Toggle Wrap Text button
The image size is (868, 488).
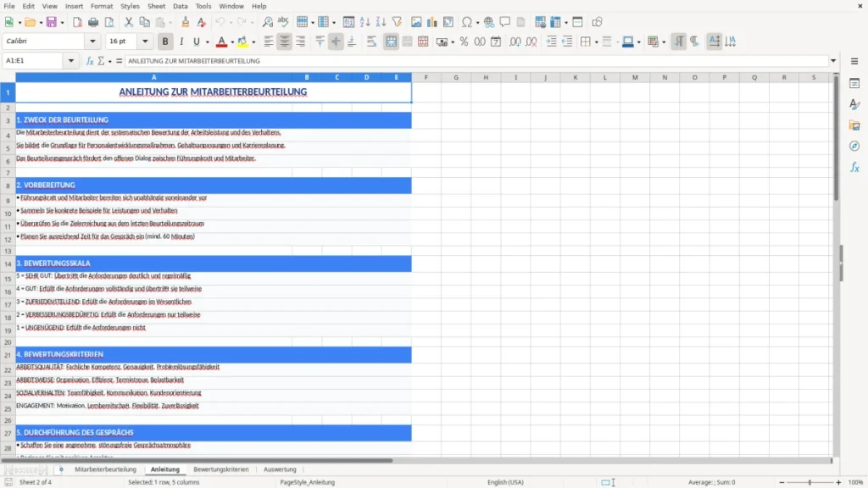click(371, 42)
